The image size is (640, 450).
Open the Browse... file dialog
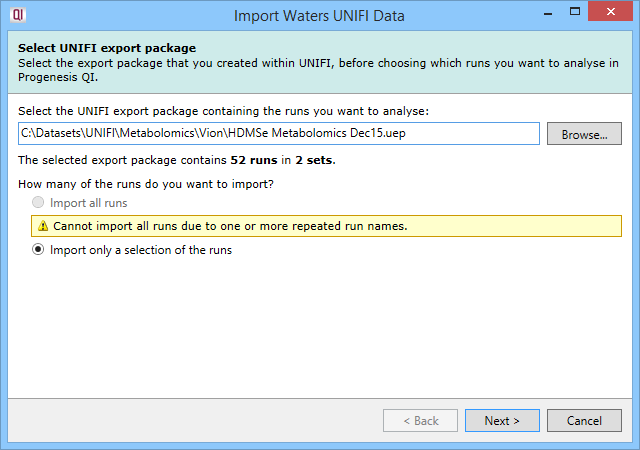pyautogui.click(x=584, y=134)
